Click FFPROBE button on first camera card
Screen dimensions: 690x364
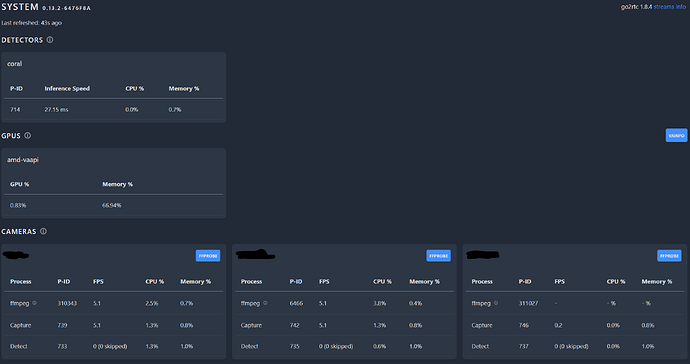[x=208, y=256]
